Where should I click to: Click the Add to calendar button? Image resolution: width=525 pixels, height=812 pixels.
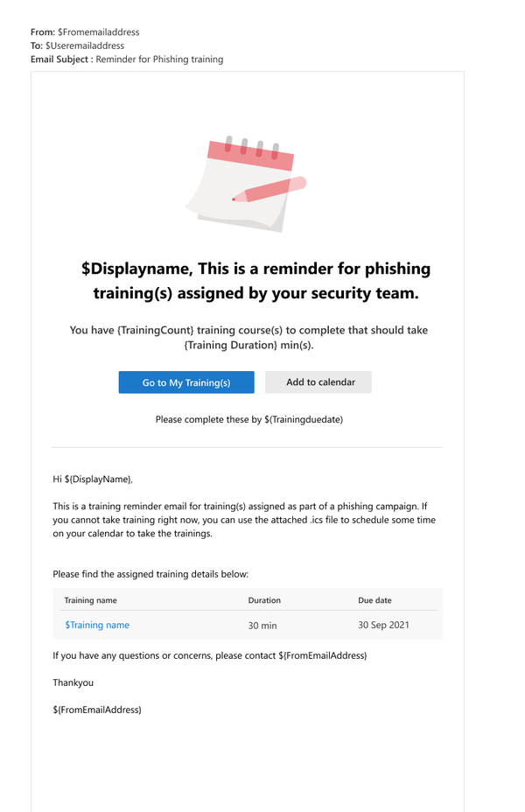[x=318, y=382]
